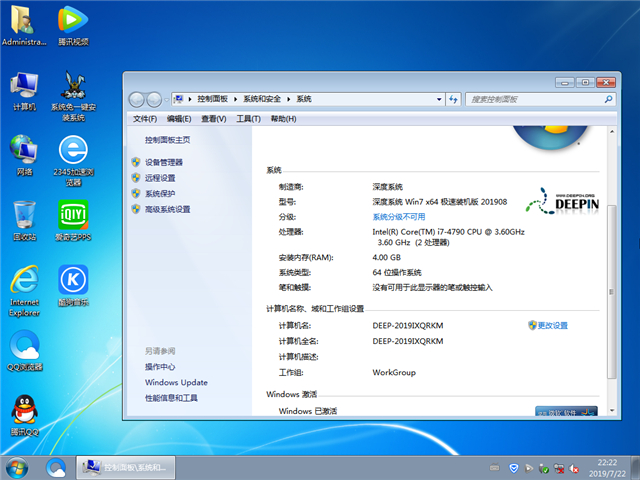The height and width of the screenshot is (480, 640).
Task: Expand arrow after 系统和安全 breadcrumb
Action: (289, 99)
